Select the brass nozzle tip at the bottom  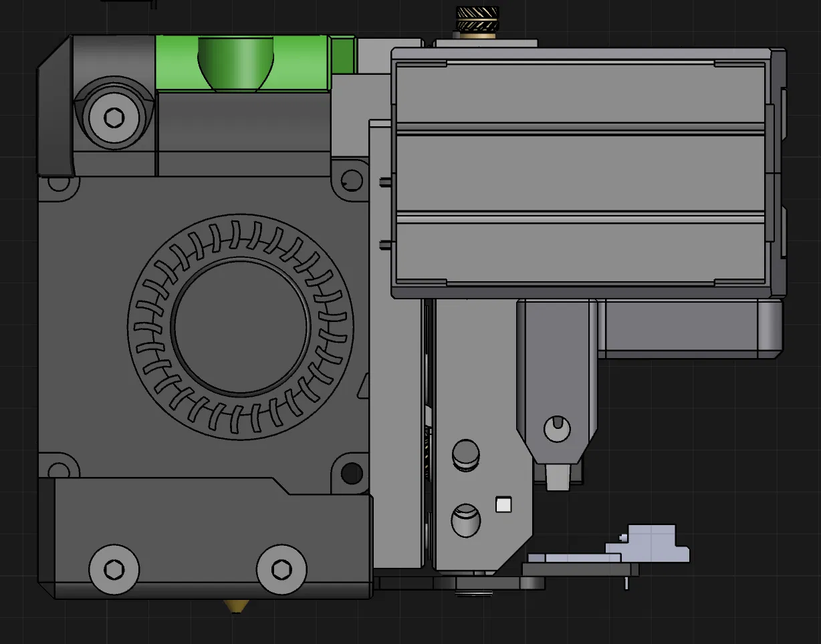click(235, 606)
